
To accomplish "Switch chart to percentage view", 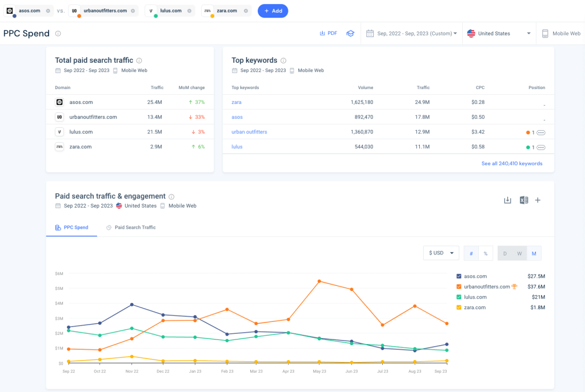I will click(485, 253).
